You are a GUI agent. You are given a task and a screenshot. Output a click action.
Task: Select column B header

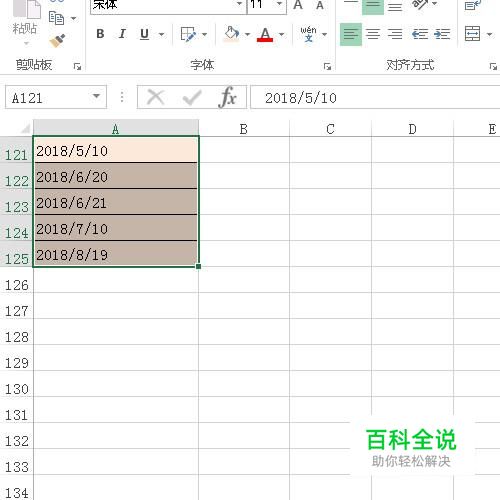click(244, 129)
